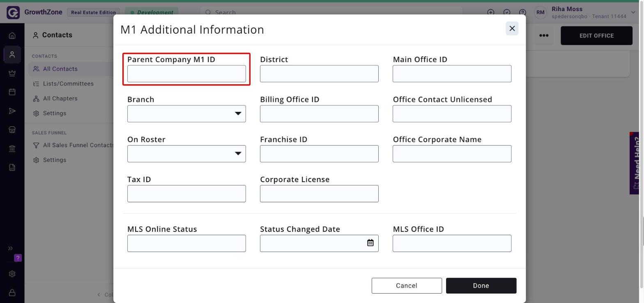Click the EDIT OFFICE button
Image resolution: width=644 pixels, height=303 pixels.
596,36
